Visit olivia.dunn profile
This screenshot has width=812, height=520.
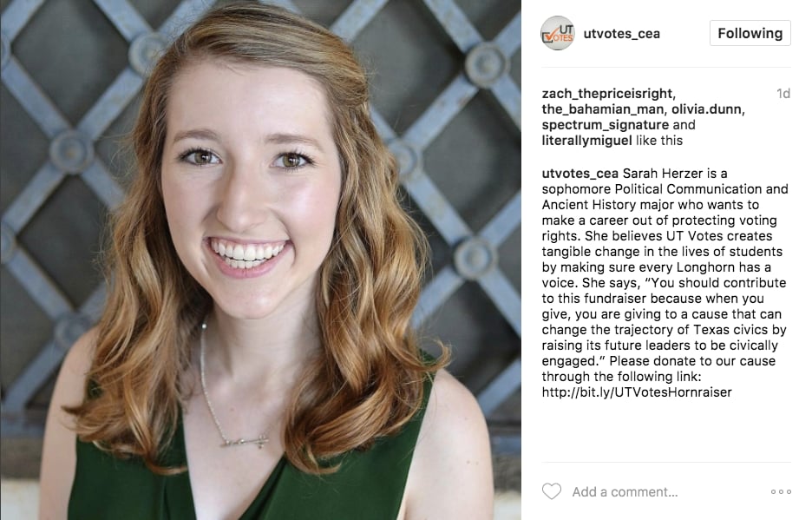click(x=708, y=109)
